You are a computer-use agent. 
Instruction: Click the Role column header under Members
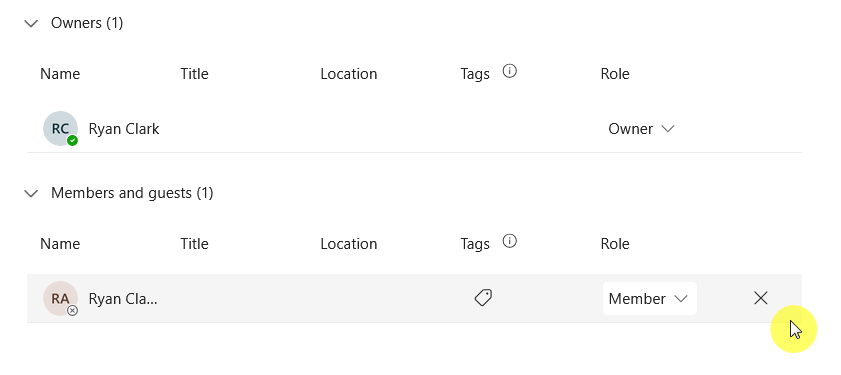pyautogui.click(x=615, y=244)
